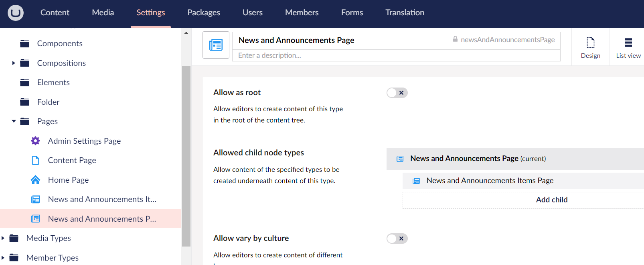Expand the Media Types node

[x=3, y=238]
